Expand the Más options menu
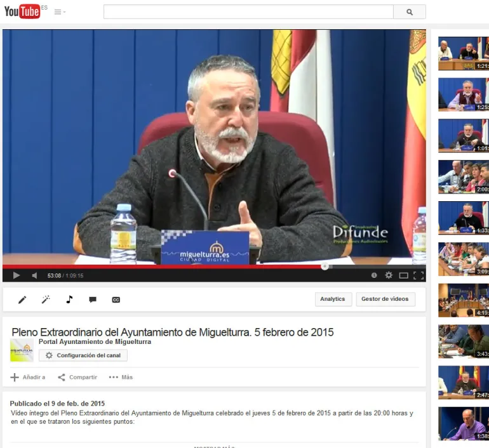The width and height of the screenshot is (489, 448). point(121,377)
